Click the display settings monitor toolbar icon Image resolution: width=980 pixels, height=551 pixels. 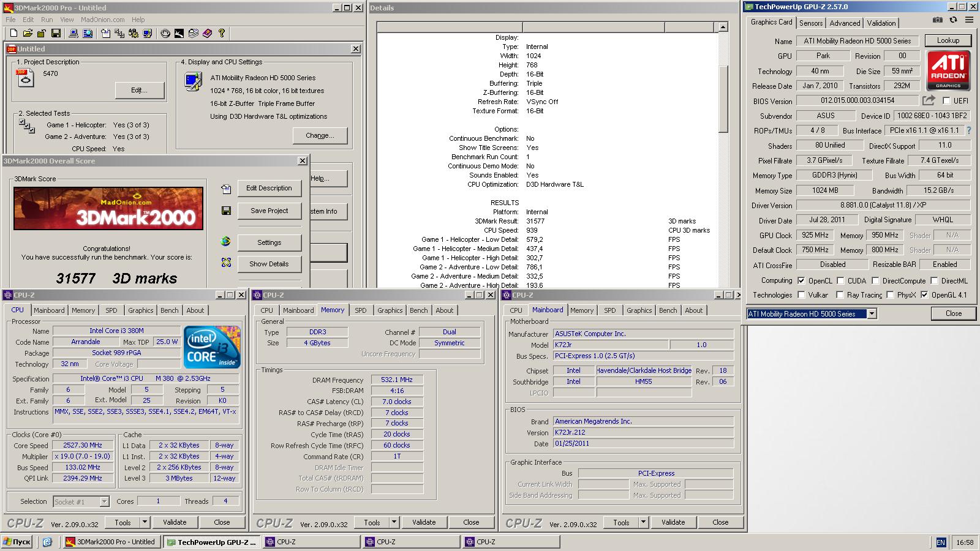148,33
